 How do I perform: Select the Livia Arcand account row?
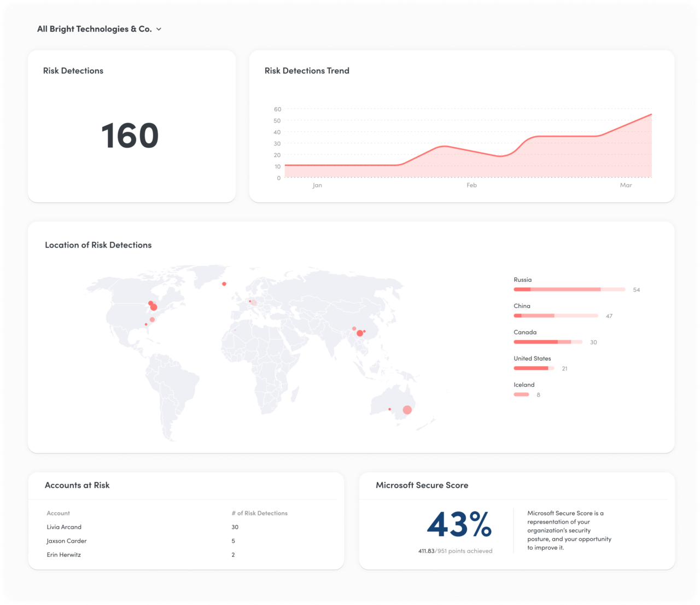64,527
